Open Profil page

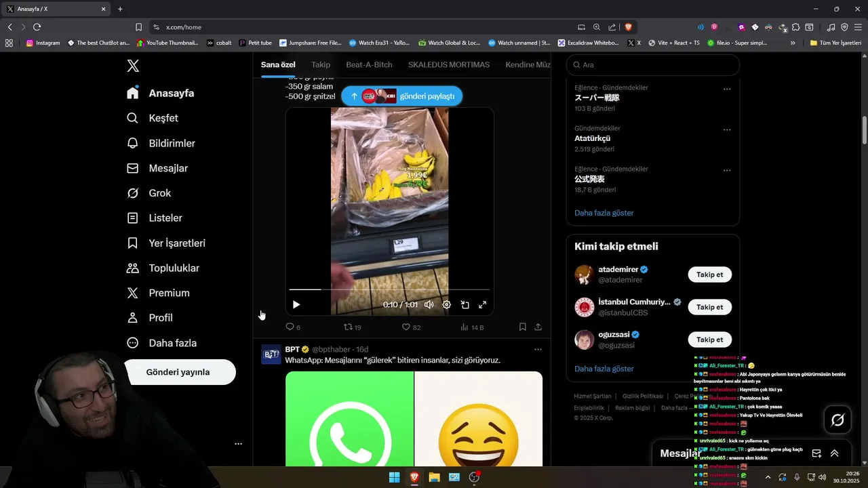click(150, 318)
